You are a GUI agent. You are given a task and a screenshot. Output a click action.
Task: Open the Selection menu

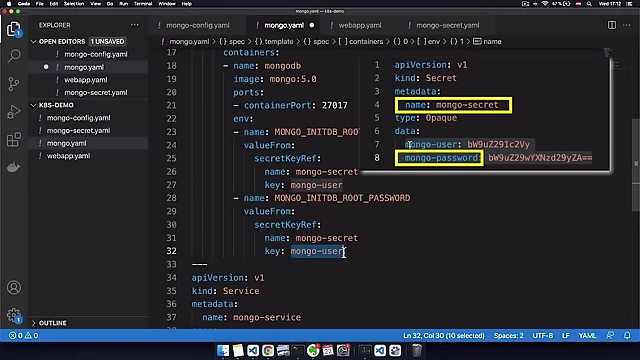[x=74, y=4]
